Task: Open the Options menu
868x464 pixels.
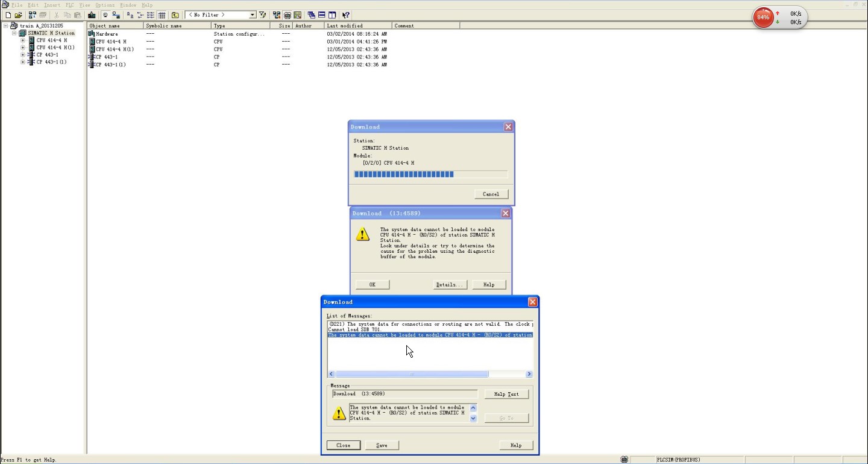Action: coord(105,5)
